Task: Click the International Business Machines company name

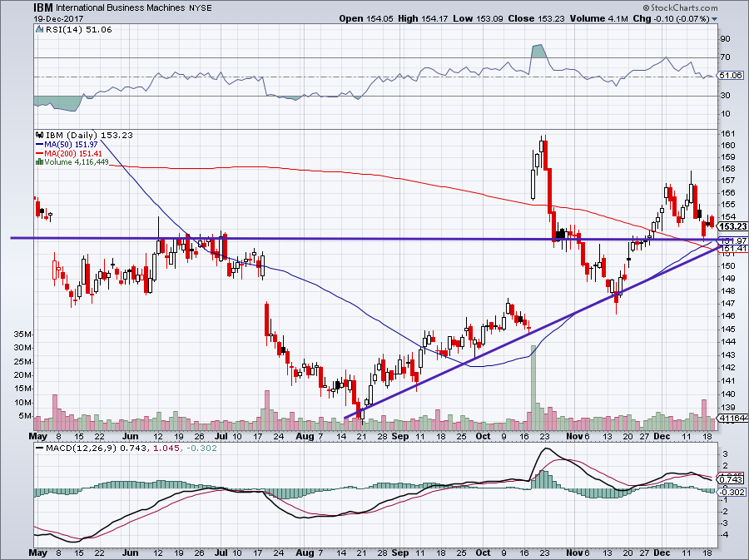Action: click(x=120, y=7)
